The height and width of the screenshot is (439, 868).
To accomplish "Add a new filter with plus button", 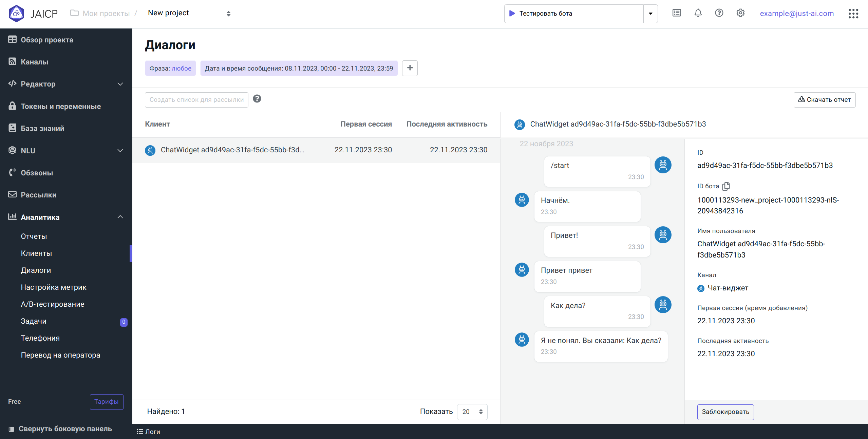I will tap(410, 68).
